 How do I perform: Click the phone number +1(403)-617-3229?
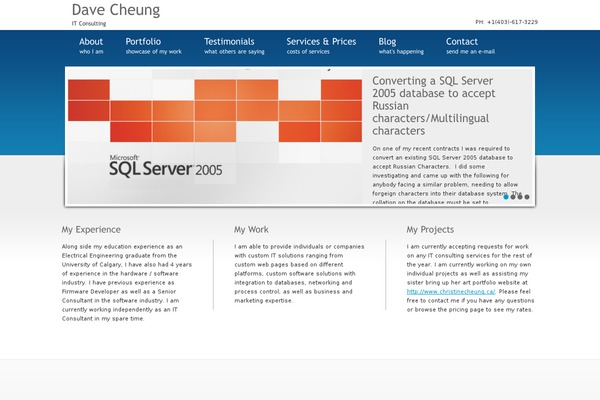point(512,22)
